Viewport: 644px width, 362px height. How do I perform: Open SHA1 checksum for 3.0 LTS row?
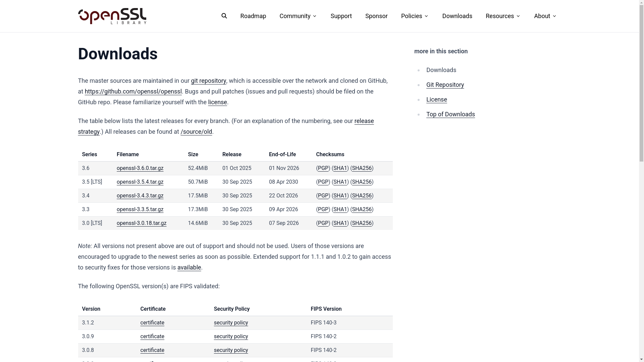pyautogui.click(x=340, y=223)
